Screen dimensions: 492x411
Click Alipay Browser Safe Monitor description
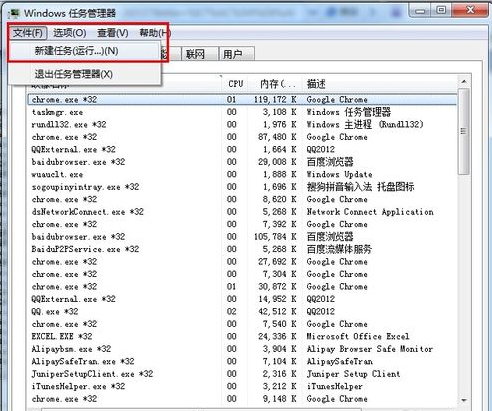tap(370, 349)
